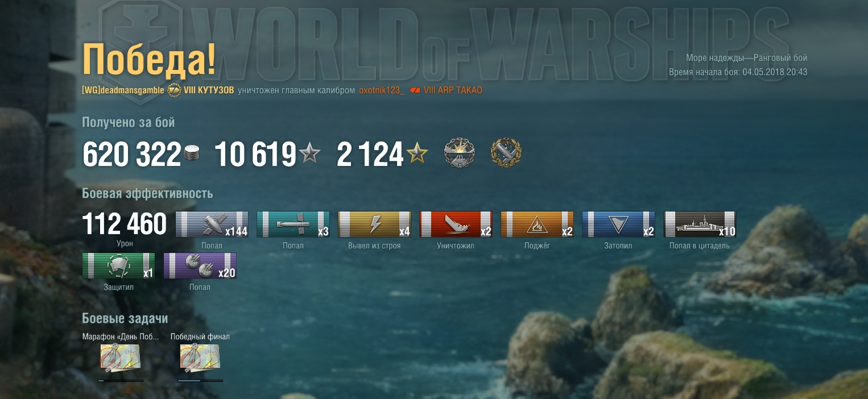Select the torpedo hits ribbon x3

294,225
